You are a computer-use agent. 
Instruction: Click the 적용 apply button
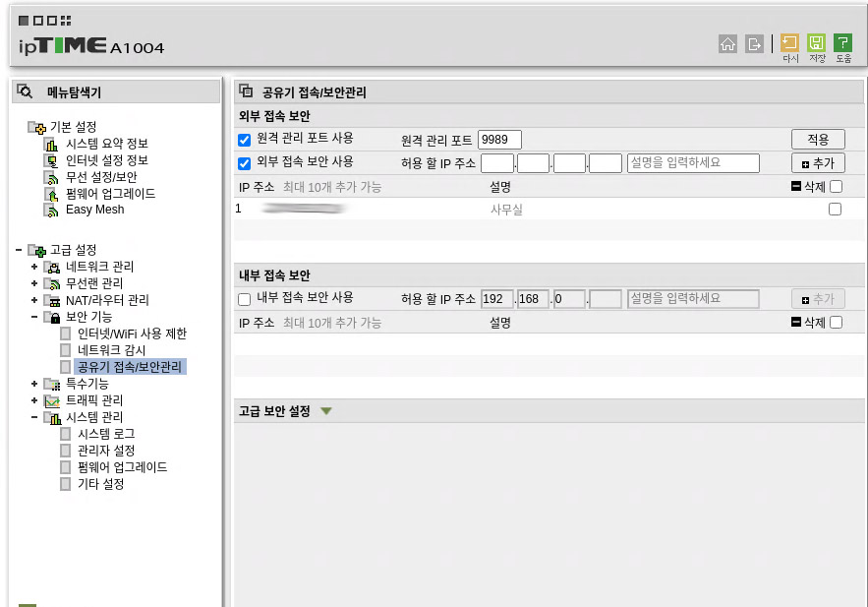[818, 139]
